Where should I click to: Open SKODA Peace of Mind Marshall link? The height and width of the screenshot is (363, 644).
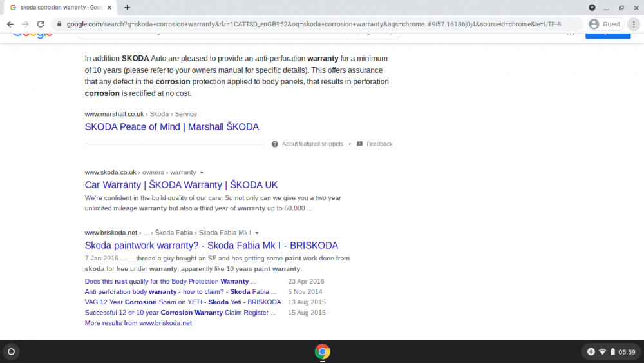tap(172, 126)
